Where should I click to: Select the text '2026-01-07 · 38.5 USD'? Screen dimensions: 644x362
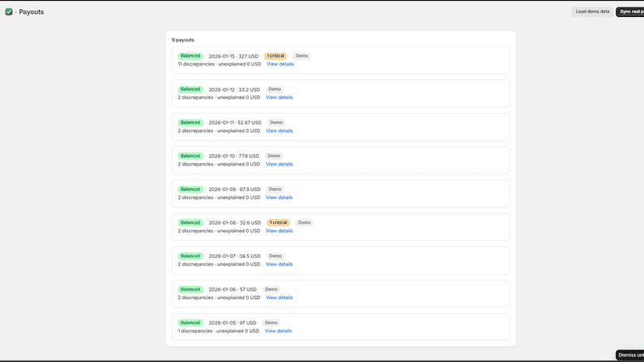tap(235, 256)
